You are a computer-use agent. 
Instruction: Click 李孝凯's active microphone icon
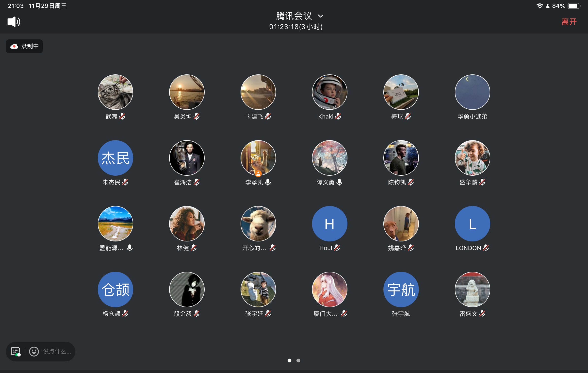[x=268, y=182]
